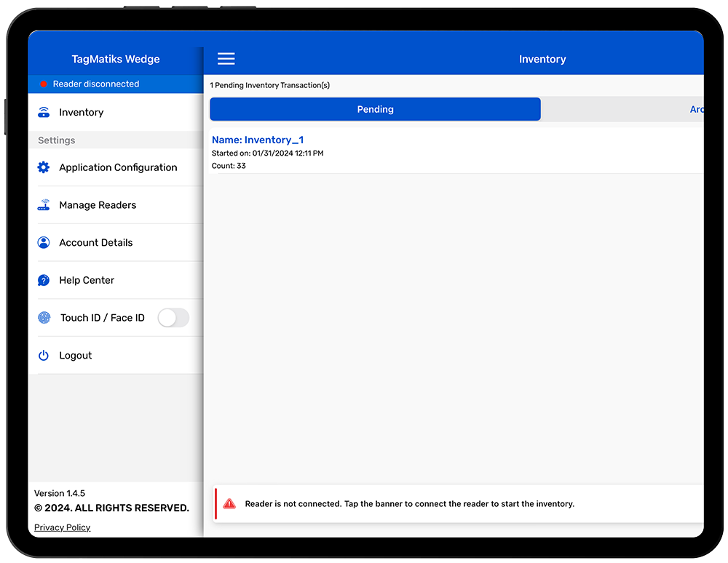Tap the reader not connected alert message
The image size is (728, 563).
[409, 503]
